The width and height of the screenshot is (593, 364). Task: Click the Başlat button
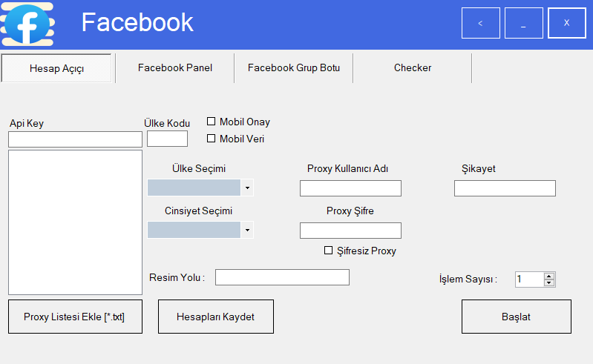[517, 317]
